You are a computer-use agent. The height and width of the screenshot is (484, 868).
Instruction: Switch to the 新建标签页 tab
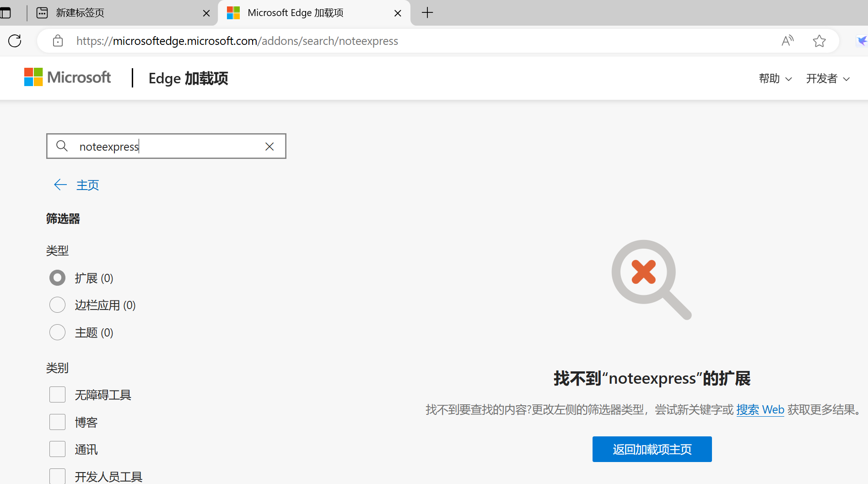(123, 13)
